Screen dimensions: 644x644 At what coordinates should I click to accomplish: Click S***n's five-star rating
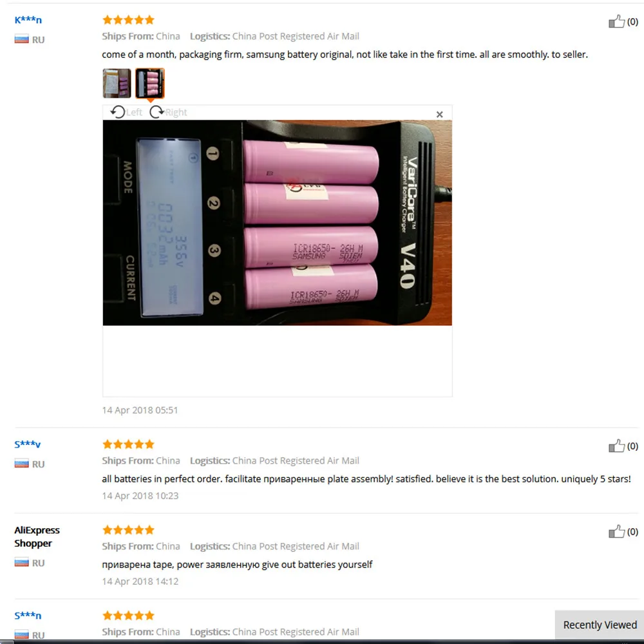click(x=129, y=615)
